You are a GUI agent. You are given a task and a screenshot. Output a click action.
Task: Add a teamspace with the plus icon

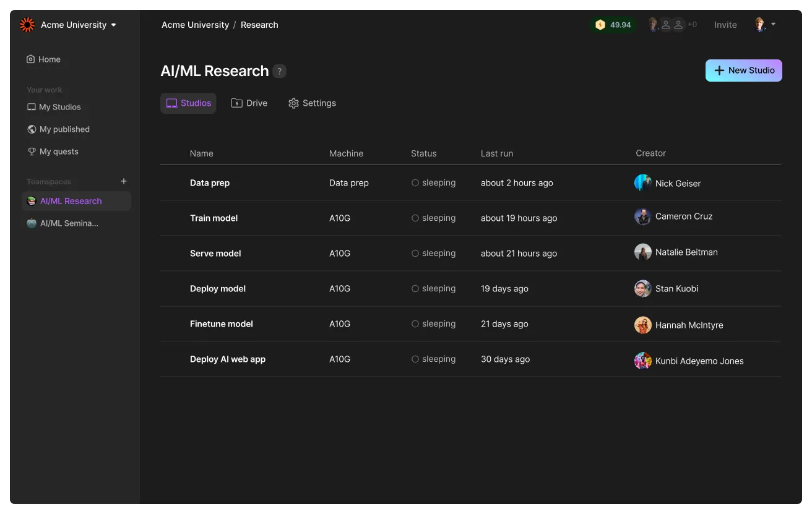(x=124, y=181)
